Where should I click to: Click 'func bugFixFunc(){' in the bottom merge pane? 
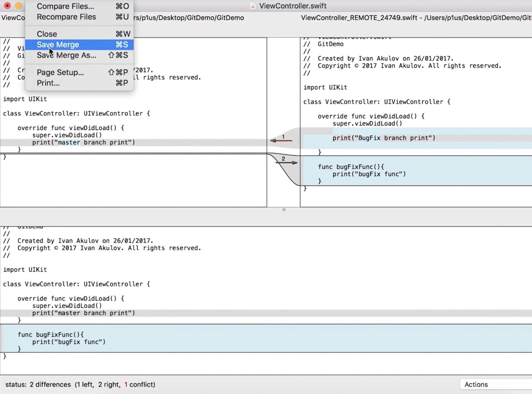pyautogui.click(x=51, y=335)
